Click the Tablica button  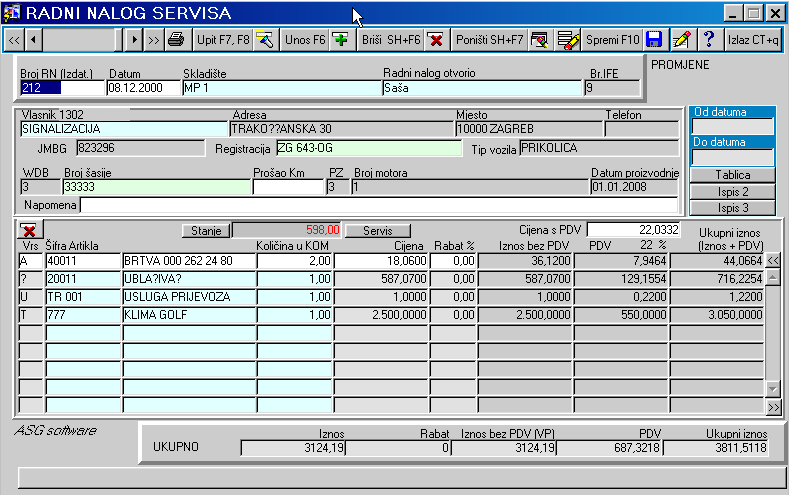point(733,175)
